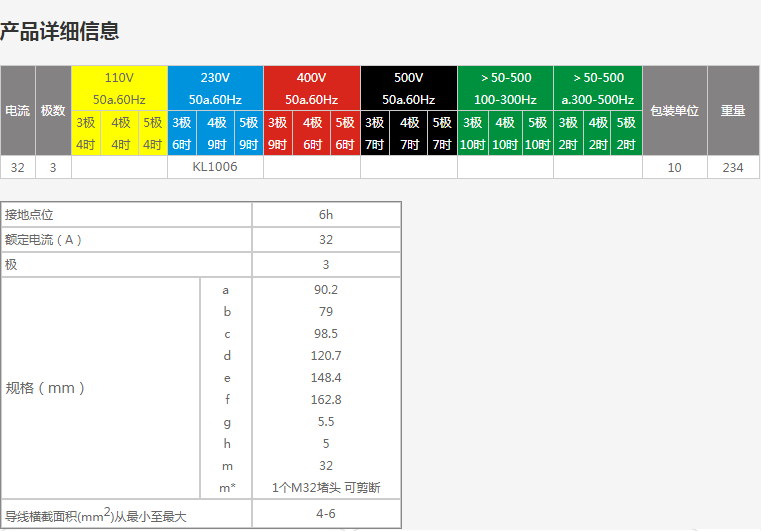
Task: Click the 电流 column header
Action: (18, 110)
